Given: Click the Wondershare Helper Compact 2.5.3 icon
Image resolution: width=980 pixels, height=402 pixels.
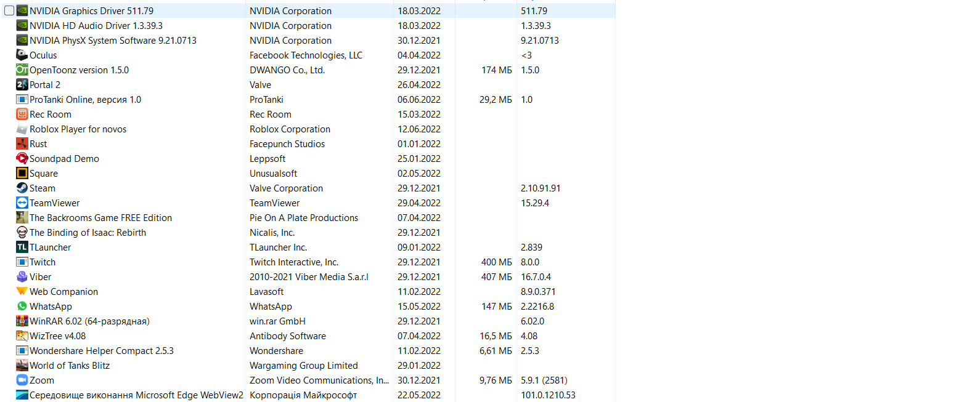Looking at the screenshot, I should tap(22, 350).
